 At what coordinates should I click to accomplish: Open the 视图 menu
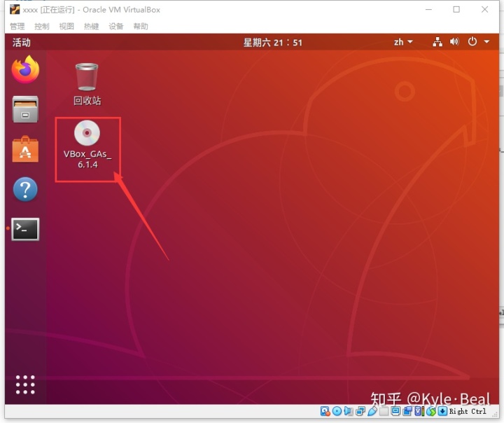[x=66, y=26]
